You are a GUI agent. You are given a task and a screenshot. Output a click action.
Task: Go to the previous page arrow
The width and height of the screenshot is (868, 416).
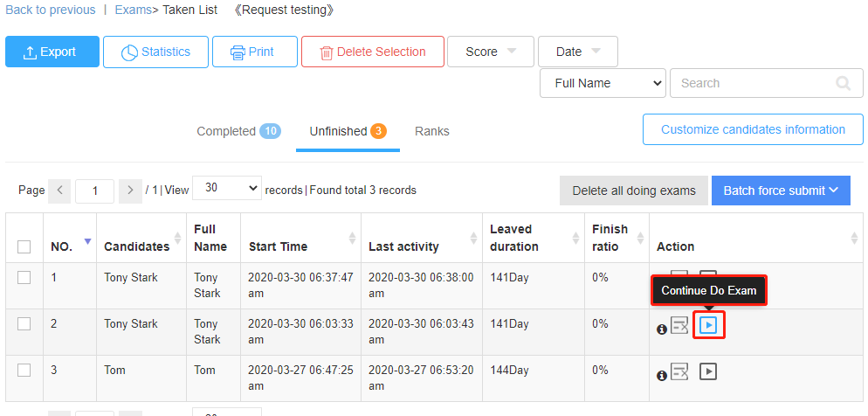pyautogui.click(x=59, y=191)
